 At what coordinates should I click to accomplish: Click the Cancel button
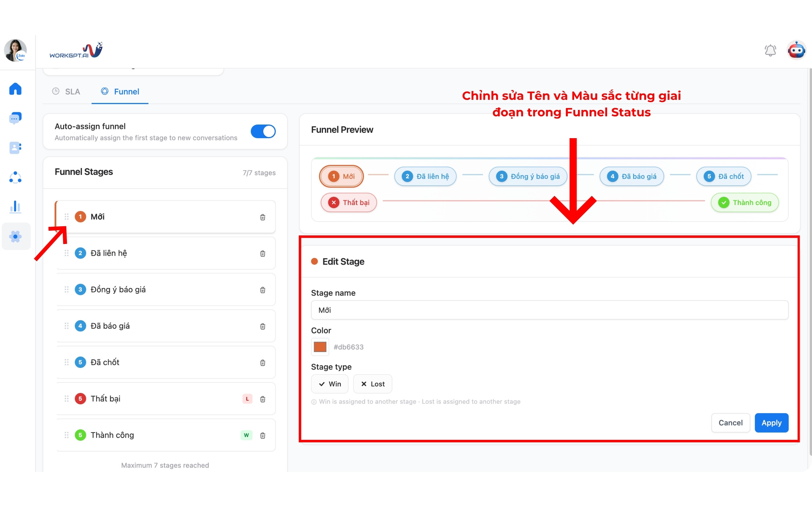coord(730,423)
